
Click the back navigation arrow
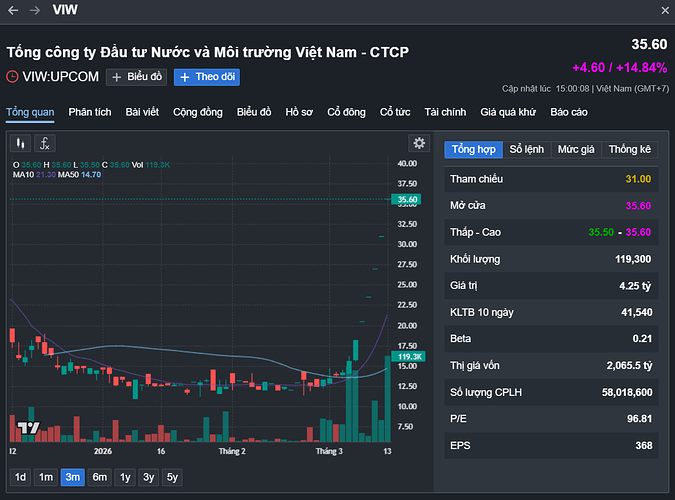[13, 10]
